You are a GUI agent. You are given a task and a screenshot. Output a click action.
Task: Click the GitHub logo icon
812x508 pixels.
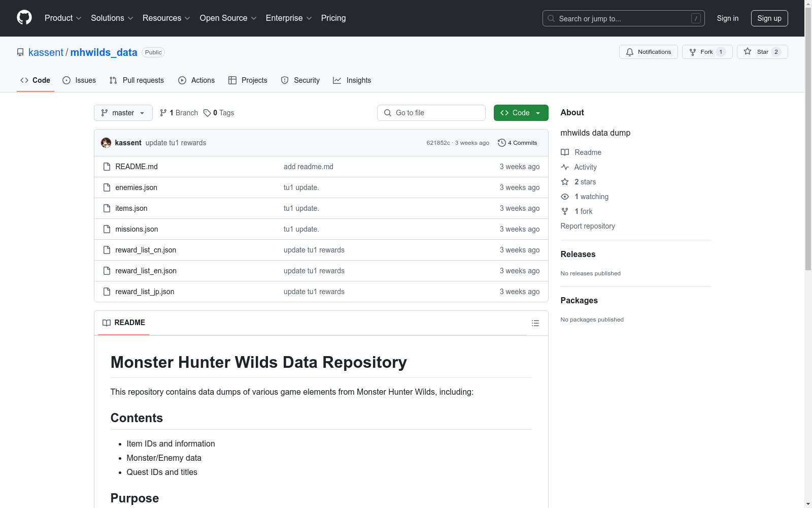click(24, 18)
